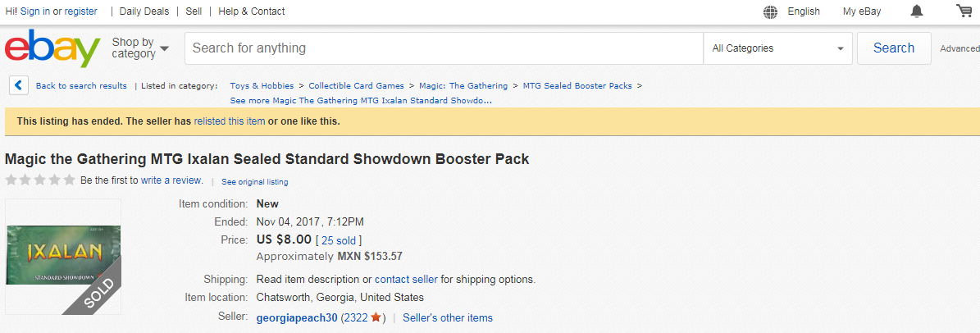This screenshot has height=333, width=980.
Task: Click the globe language icon
Action: (x=771, y=11)
